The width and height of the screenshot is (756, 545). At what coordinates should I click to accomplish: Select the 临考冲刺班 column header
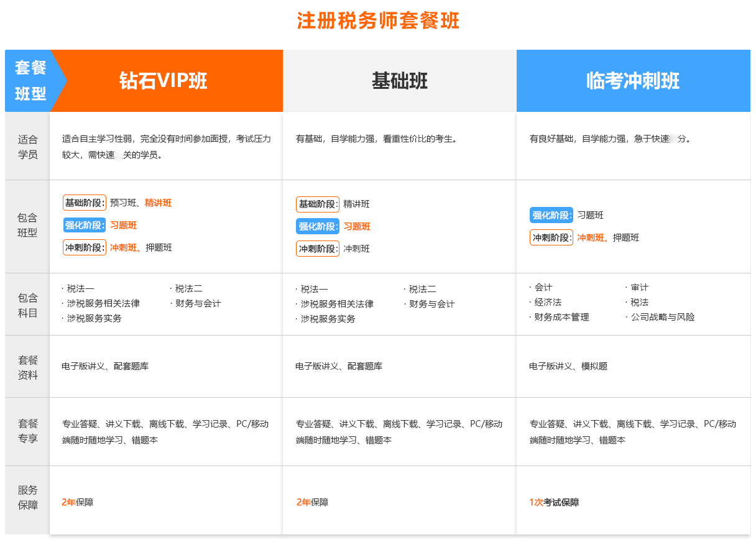coord(633,81)
